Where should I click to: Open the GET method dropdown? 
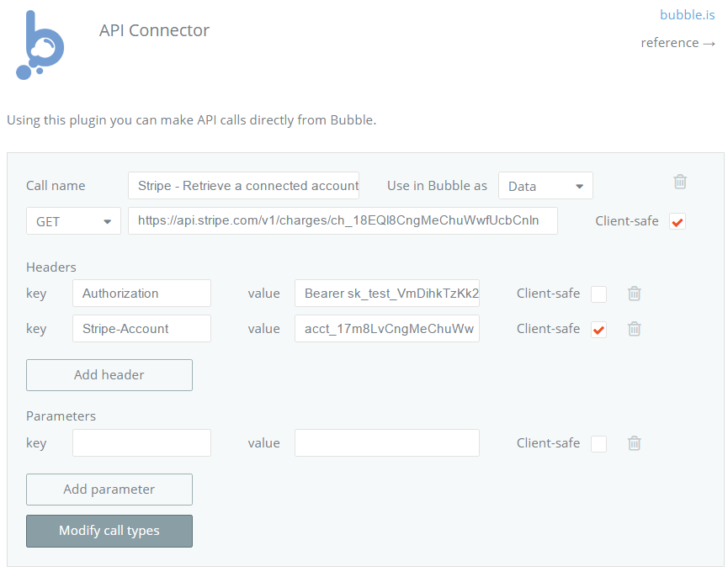pyautogui.click(x=73, y=220)
